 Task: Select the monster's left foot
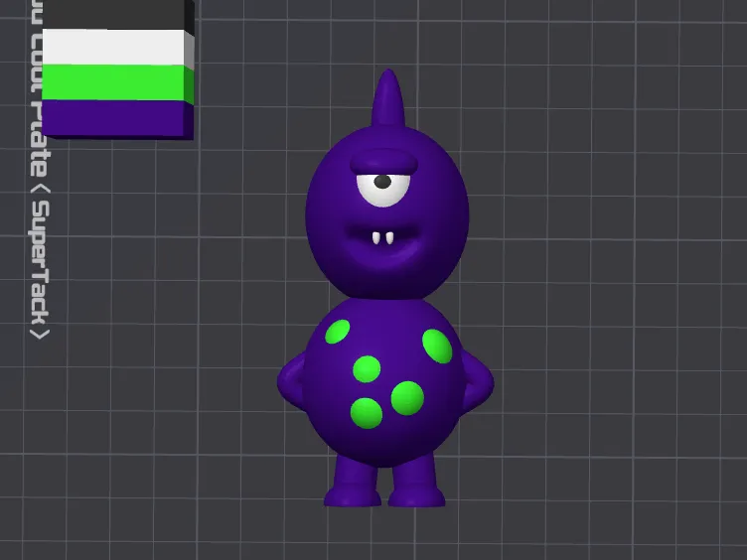click(x=354, y=487)
